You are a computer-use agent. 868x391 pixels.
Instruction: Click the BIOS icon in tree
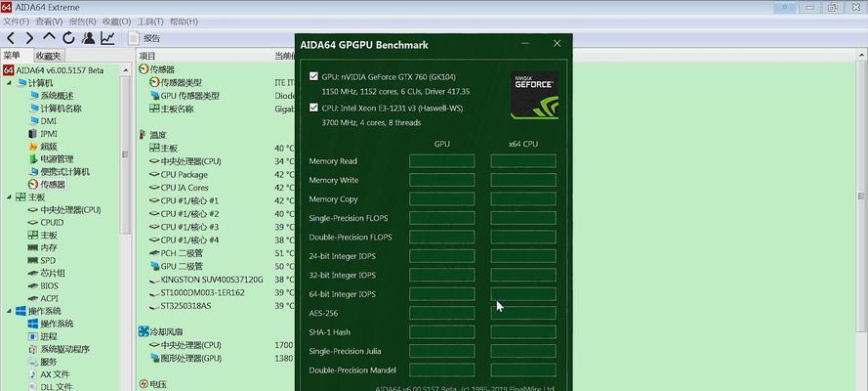[33, 285]
